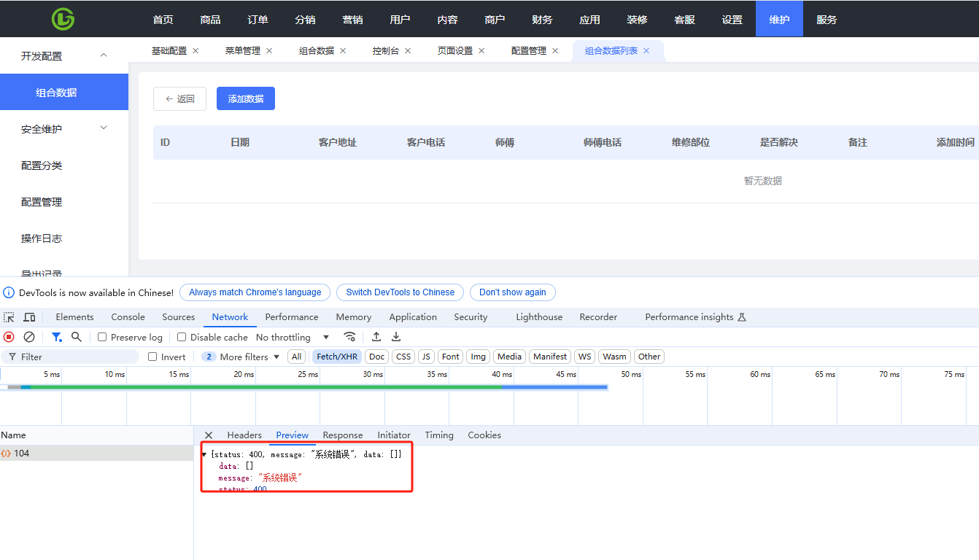Toggle the Fetch/XHR filter

(x=336, y=357)
